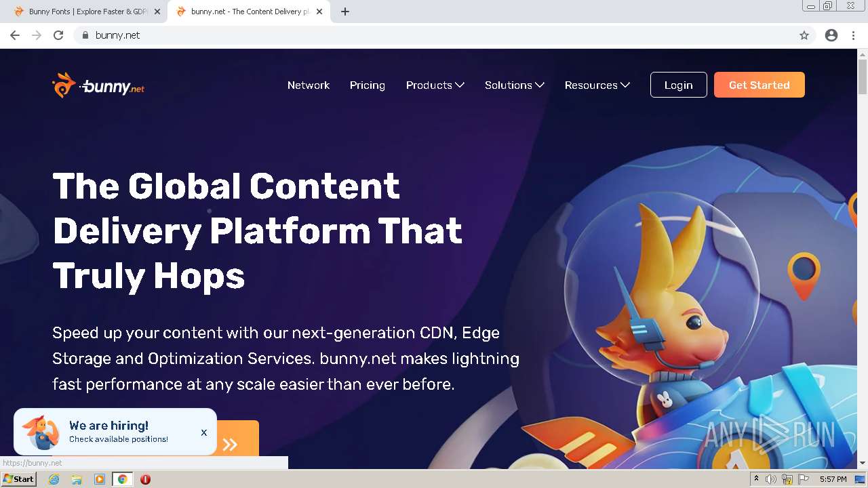868x488 pixels.
Task: Click Check available positions link
Action: pos(119,439)
